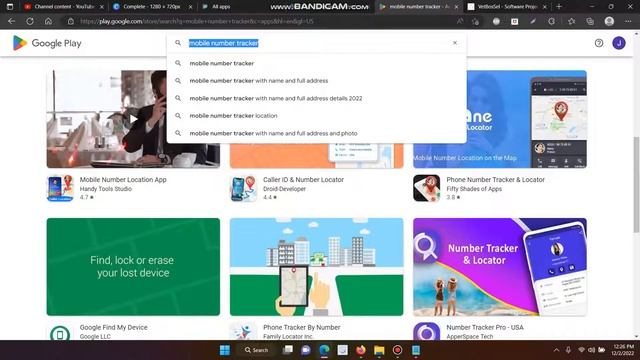
Task: Open File Explorer from the taskbar
Action: [379, 350]
